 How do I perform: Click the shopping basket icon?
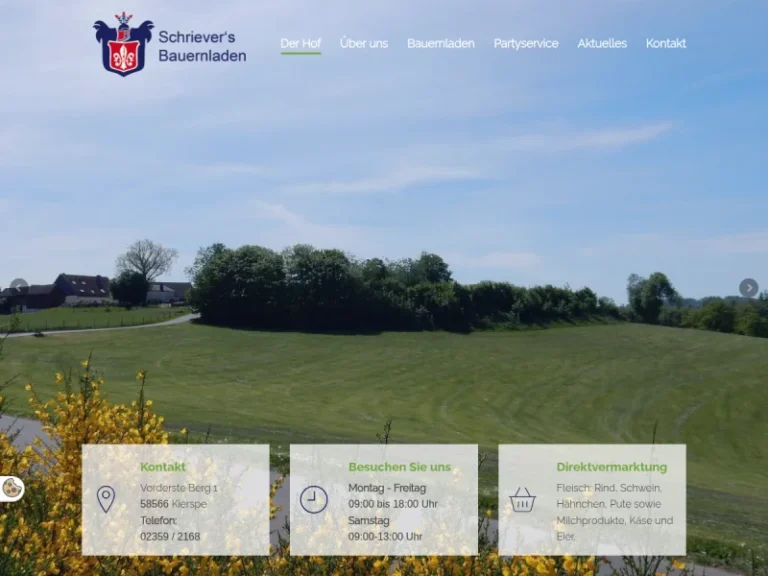pyautogui.click(x=522, y=500)
